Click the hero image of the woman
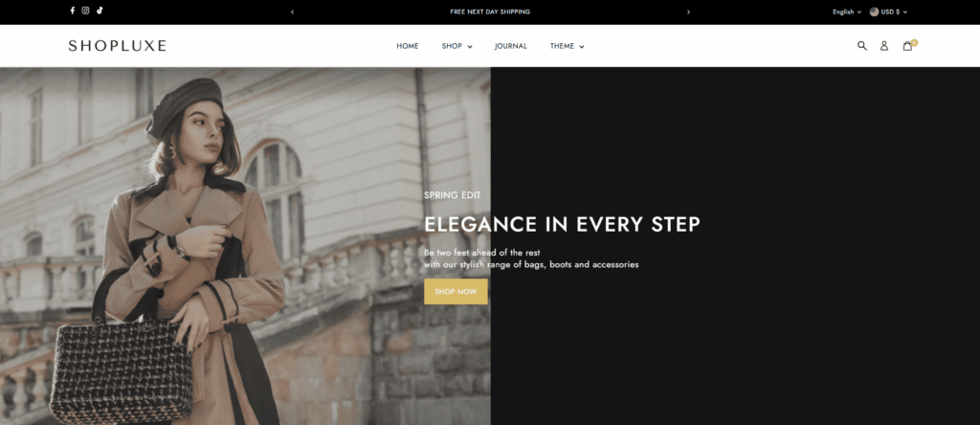The height and width of the screenshot is (425, 980). coord(245,246)
